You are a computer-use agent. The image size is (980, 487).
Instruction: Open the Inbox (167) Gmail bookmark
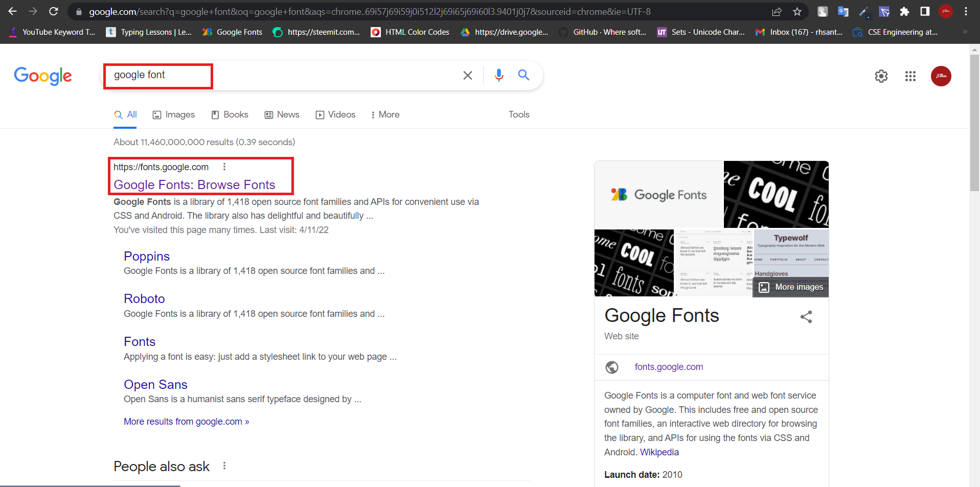[x=799, y=32]
